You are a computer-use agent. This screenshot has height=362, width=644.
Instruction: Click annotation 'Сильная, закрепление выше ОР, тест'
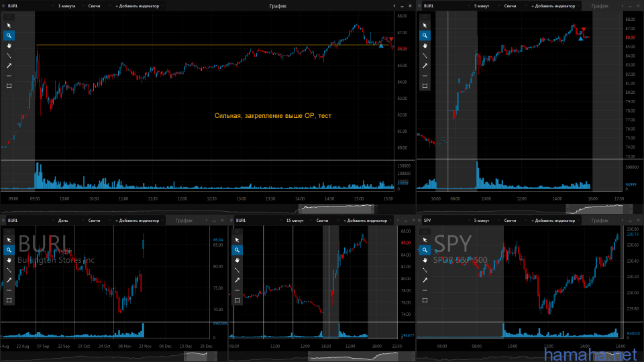point(273,116)
